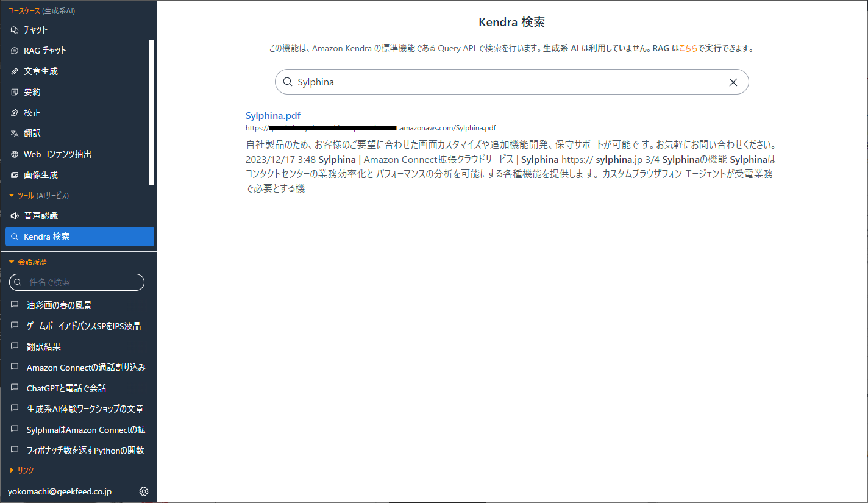Click the magnifier icon in history search
This screenshot has width=868, height=503.
[x=18, y=282]
